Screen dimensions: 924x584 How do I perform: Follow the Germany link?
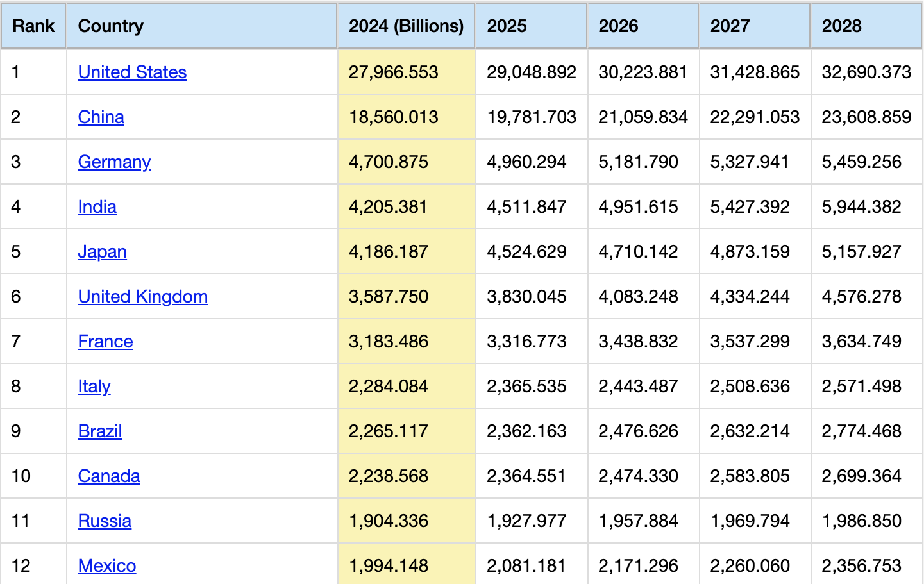pyautogui.click(x=114, y=162)
